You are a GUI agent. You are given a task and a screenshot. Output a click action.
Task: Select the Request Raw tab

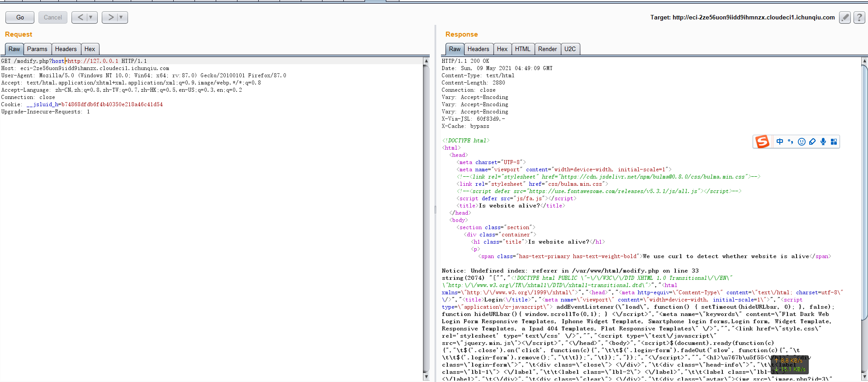click(x=14, y=49)
